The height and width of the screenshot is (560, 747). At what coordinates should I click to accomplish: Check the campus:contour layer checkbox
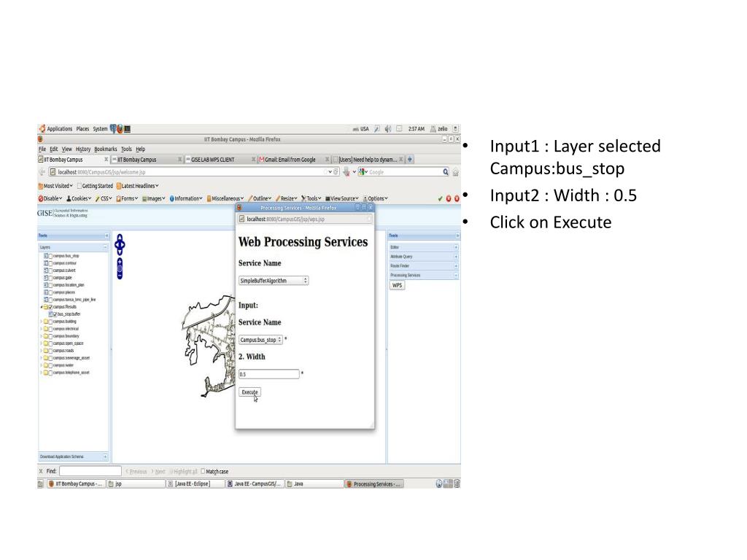click(50, 262)
